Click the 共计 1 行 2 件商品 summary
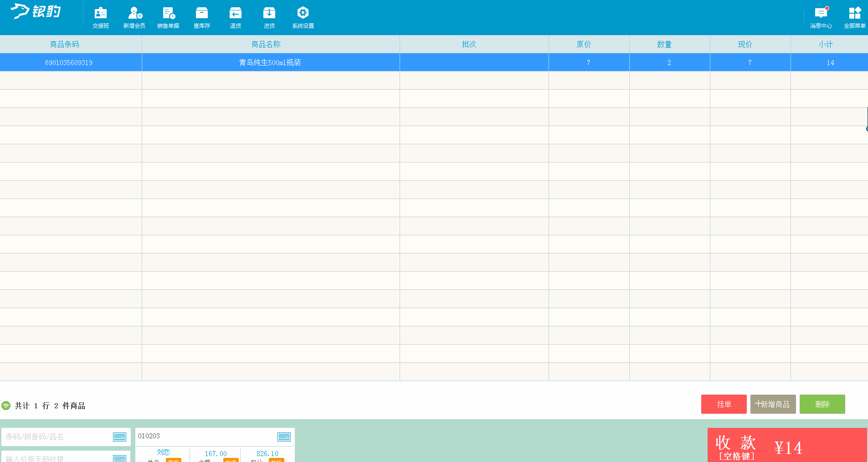This screenshot has height=462, width=868. (50, 406)
